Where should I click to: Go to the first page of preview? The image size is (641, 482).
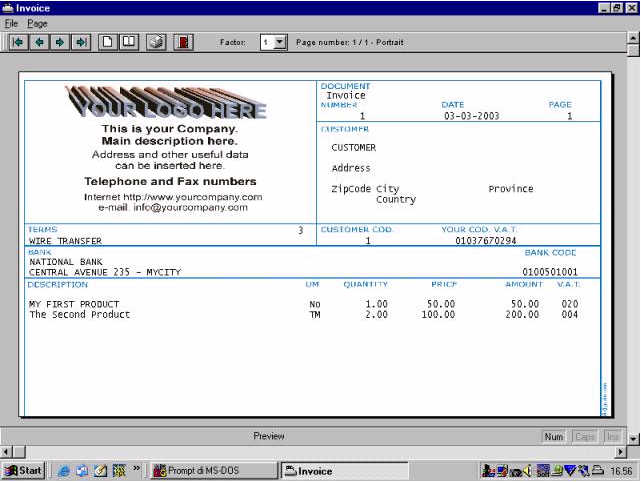click(18, 42)
